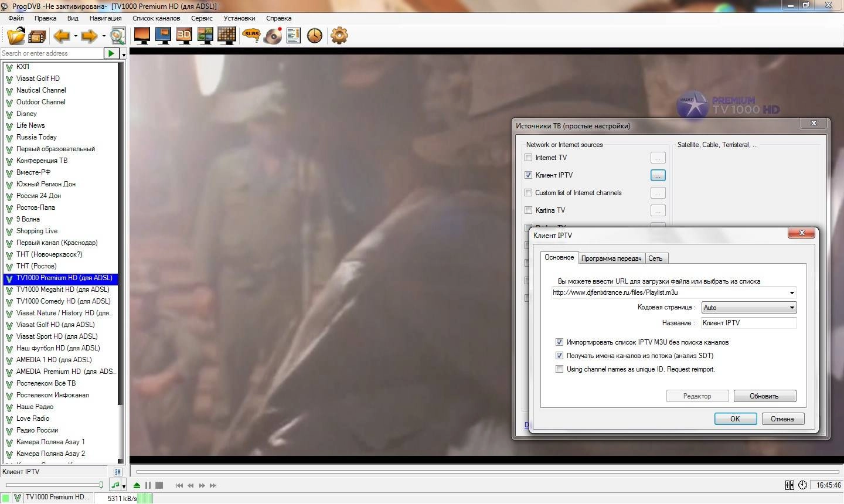Check Custom list of Internet channels
Image resolution: width=844 pixels, height=504 pixels.
529,193
